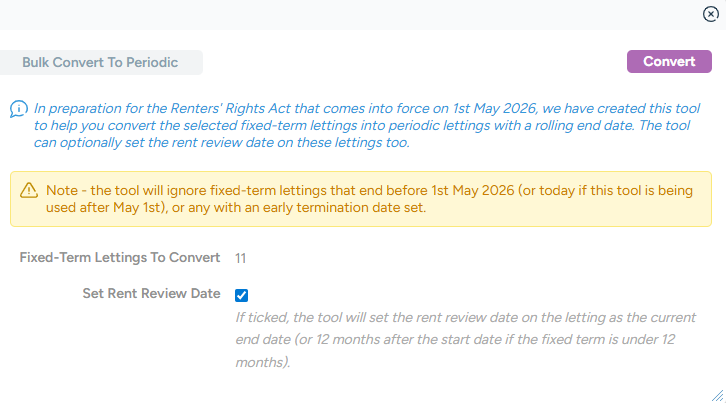Close the dialog with the X icon
Screen dimensions: 726x403
pos(711,14)
